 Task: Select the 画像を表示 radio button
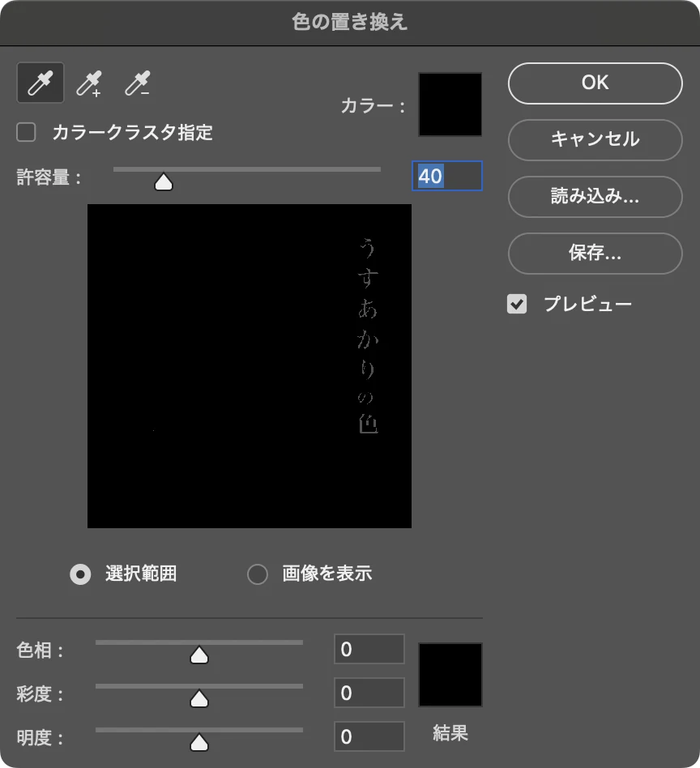coord(257,574)
